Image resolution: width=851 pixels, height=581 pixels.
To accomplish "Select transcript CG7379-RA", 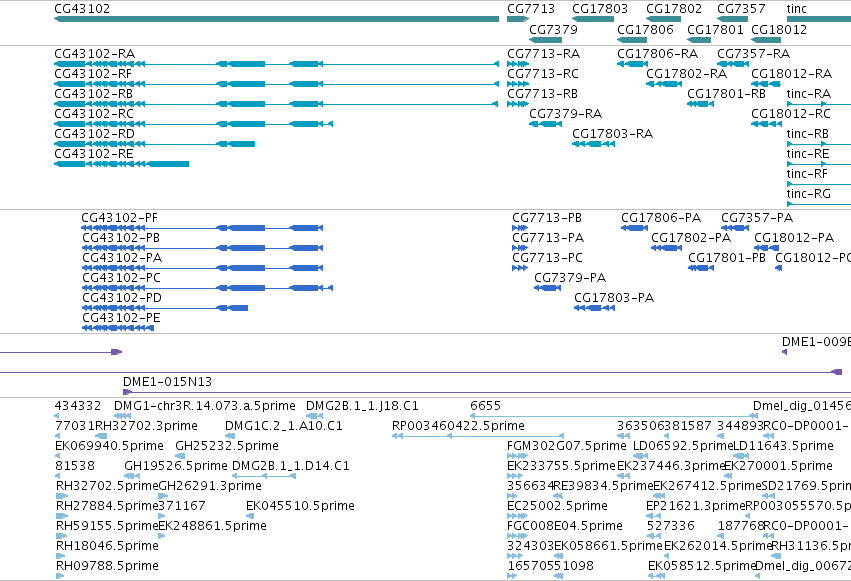I will [545, 124].
